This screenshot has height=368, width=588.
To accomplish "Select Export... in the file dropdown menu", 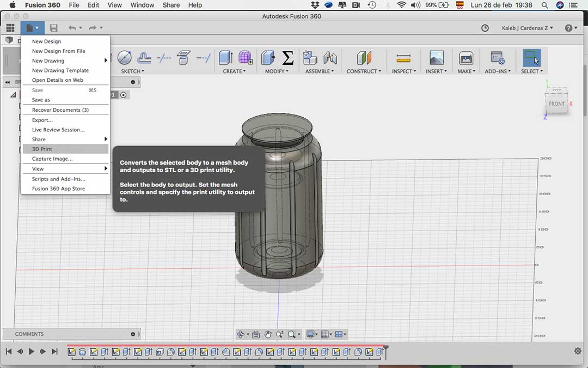I will click(x=42, y=120).
